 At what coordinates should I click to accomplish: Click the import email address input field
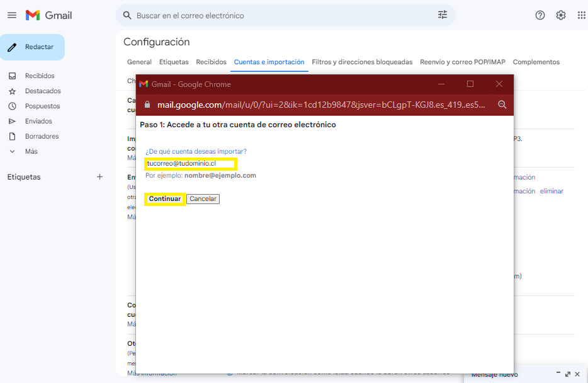click(190, 164)
